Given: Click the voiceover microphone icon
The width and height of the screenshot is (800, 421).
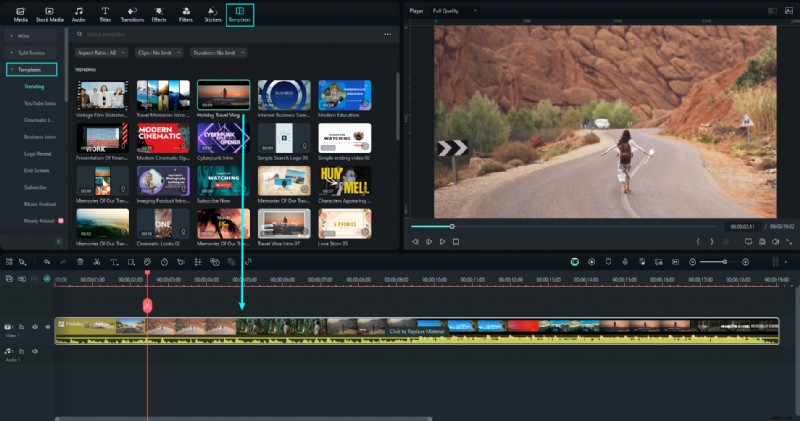Looking at the screenshot, I should (x=625, y=262).
